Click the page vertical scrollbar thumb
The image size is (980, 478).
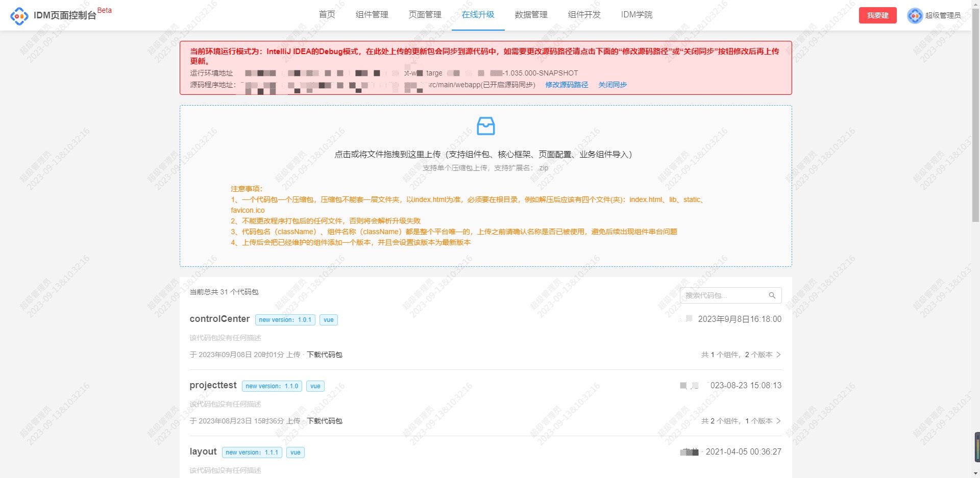click(x=975, y=115)
